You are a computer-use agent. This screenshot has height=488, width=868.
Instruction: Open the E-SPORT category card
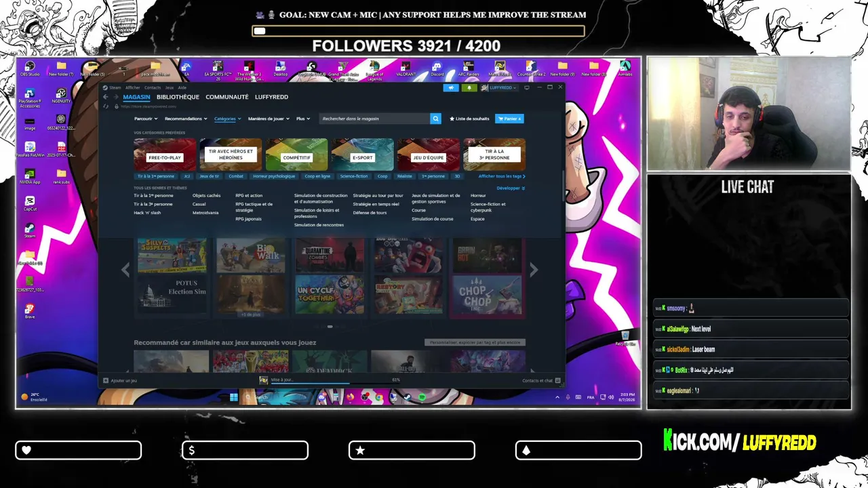click(x=362, y=155)
